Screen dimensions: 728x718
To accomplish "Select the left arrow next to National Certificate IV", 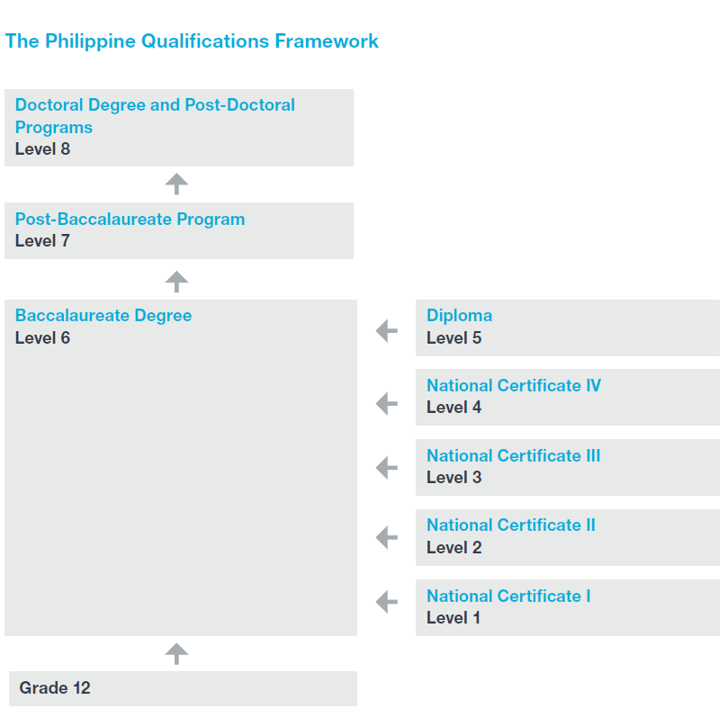I will point(386,403).
